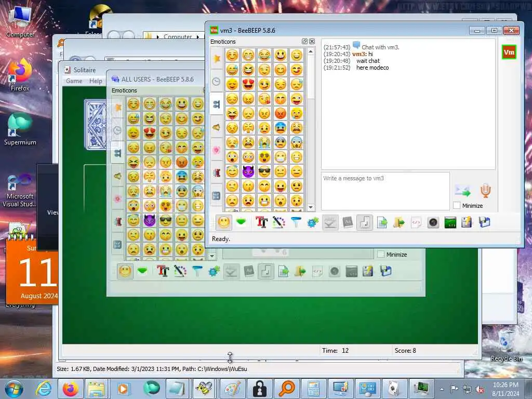532x399 pixels.
Task: Click 'wait chat' chat message
Action: (x=368, y=61)
